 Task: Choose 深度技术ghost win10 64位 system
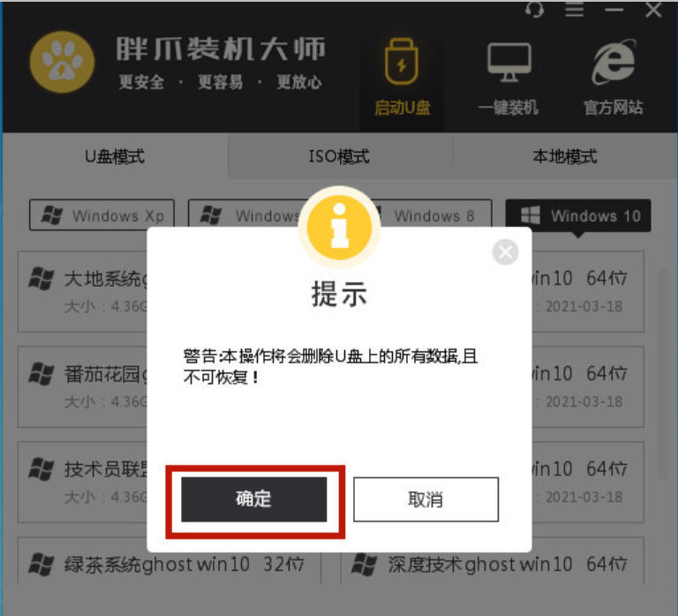coord(493,562)
